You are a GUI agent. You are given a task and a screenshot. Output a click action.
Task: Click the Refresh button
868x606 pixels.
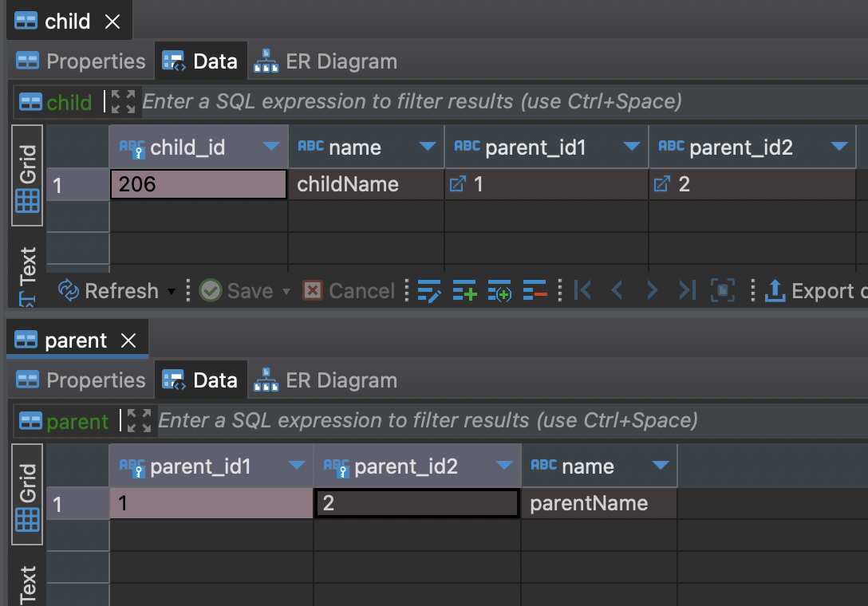pos(108,290)
